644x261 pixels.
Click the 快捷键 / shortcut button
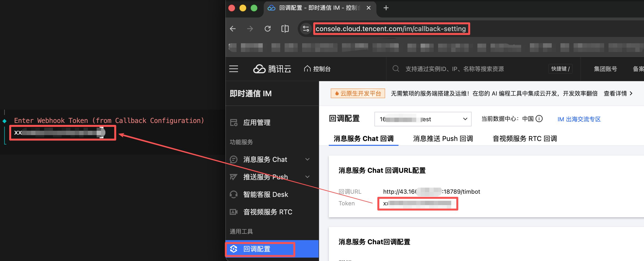pos(560,69)
